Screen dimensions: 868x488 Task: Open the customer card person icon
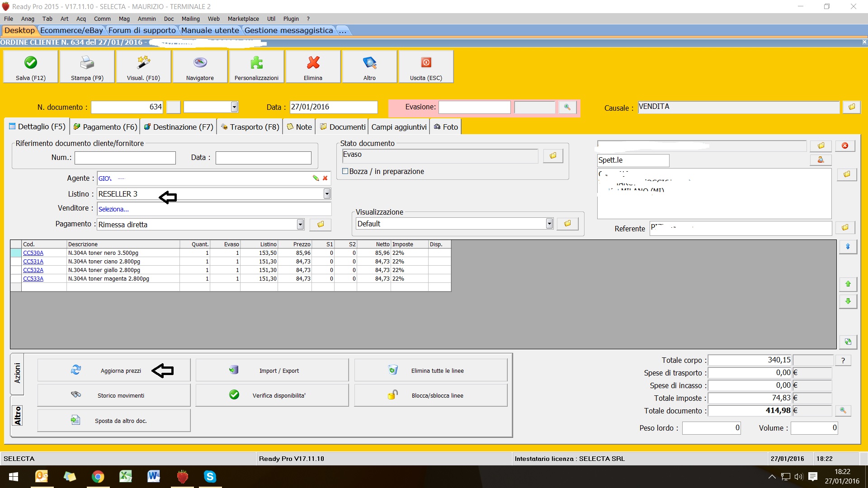[x=821, y=160]
